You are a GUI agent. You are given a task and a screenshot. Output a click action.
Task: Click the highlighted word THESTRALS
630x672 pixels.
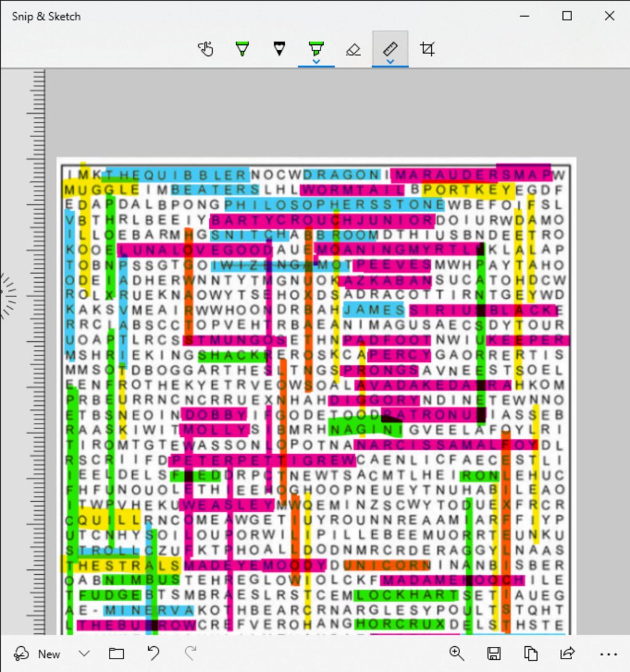(x=121, y=565)
